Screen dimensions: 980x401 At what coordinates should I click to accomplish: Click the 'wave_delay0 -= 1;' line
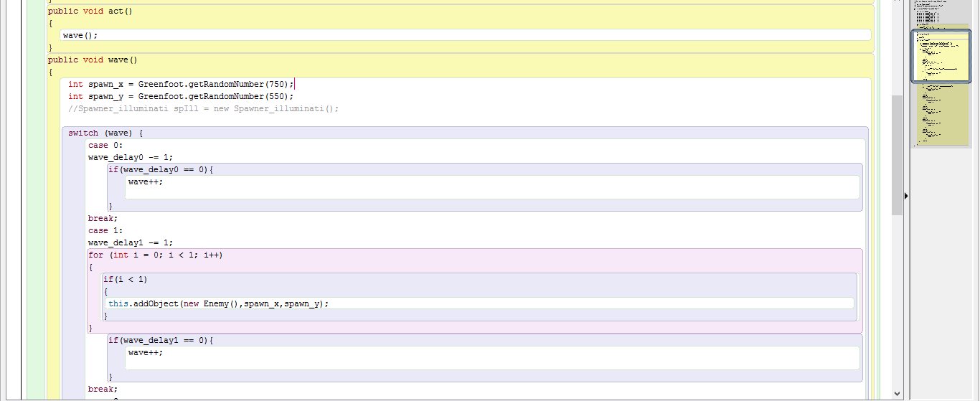[131, 157]
